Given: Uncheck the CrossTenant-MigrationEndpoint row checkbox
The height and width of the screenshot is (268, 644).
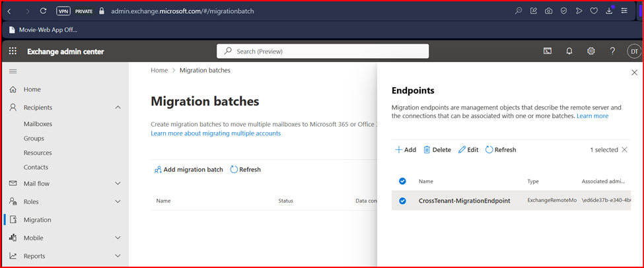Looking at the screenshot, I should (x=402, y=201).
